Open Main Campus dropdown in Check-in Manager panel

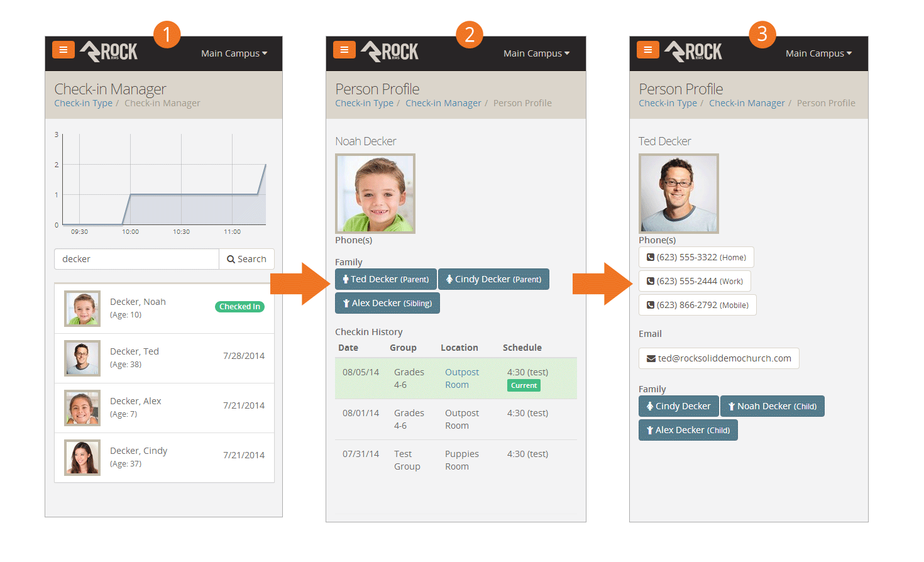[234, 53]
